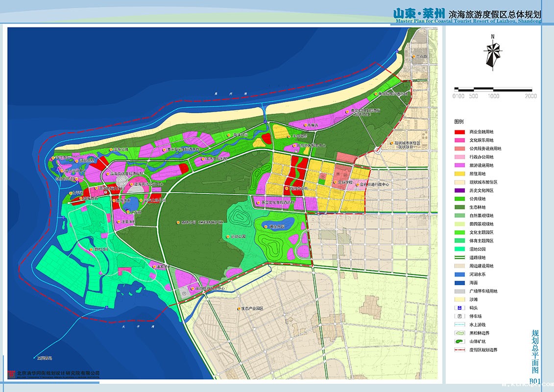Select the purple 历史文化园区 legend swatch
The width and height of the screenshot is (554, 392).
point(459,191)
